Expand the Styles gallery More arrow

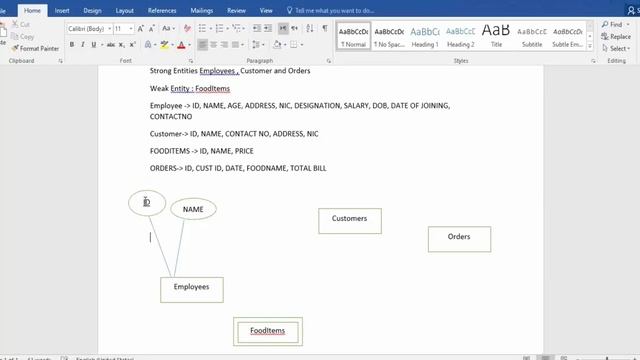[590, 46]
